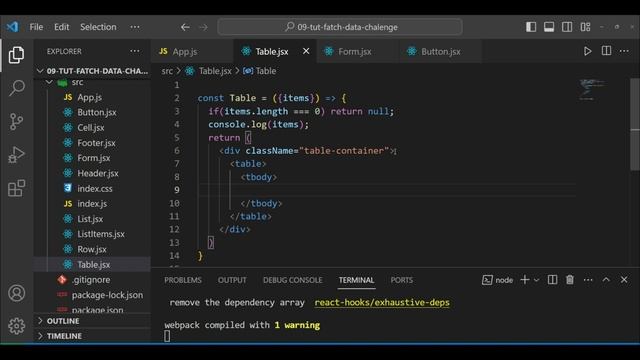
Task: Open the File menu
Action: pyautogui.click(x=36, y=27)
